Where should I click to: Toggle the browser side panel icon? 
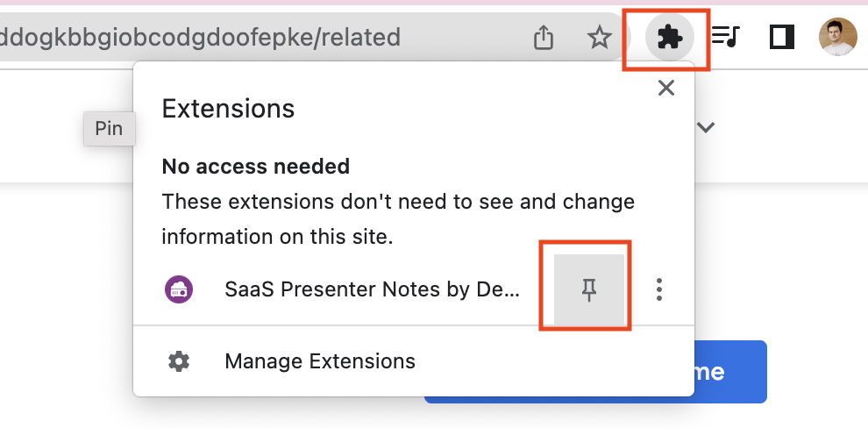tap(782, 37)
